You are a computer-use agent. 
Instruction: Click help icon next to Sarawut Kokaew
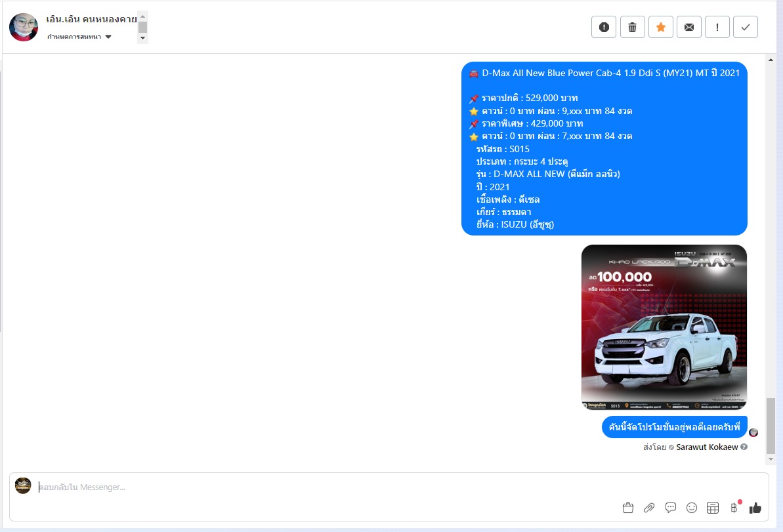tap(744, 447)
